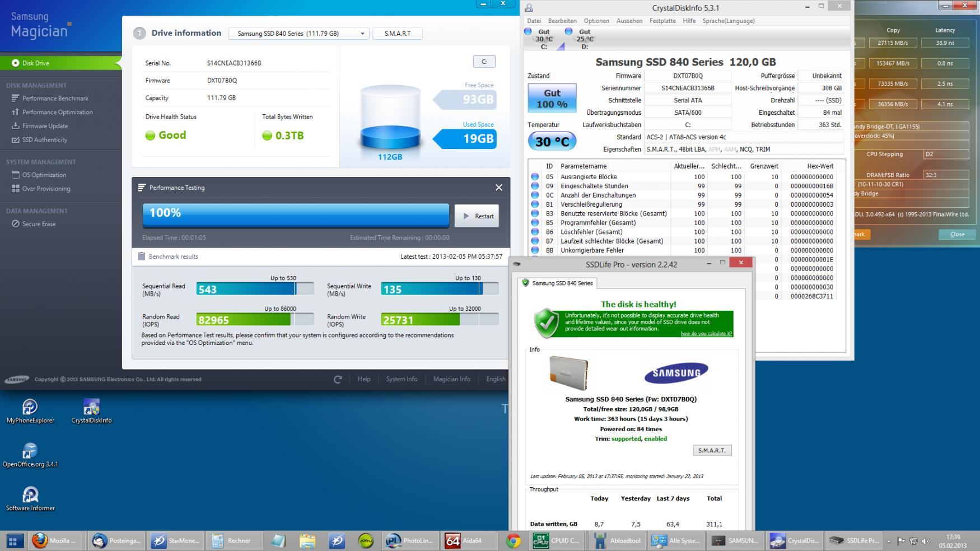Select Samsung SSD 840 Series tab in SSDLife
This screenshot has height=551, width=980.
click(557, 283)
